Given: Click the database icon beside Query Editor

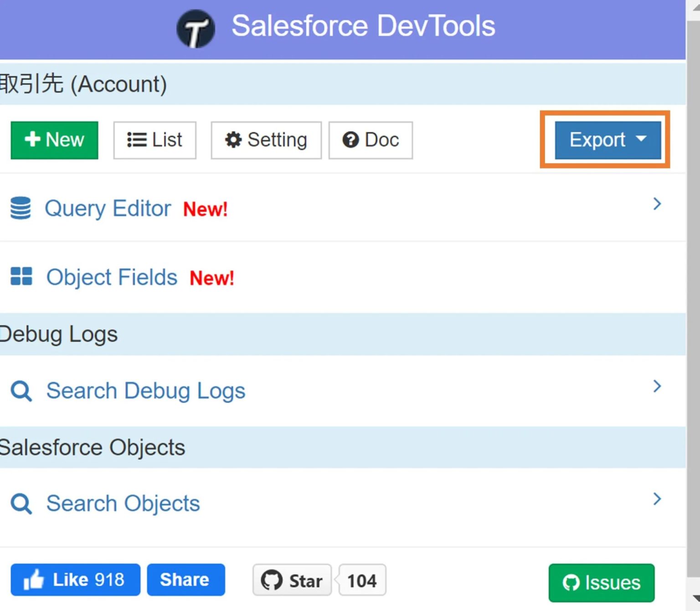Looking at the screenshot, I should (21, 208).
